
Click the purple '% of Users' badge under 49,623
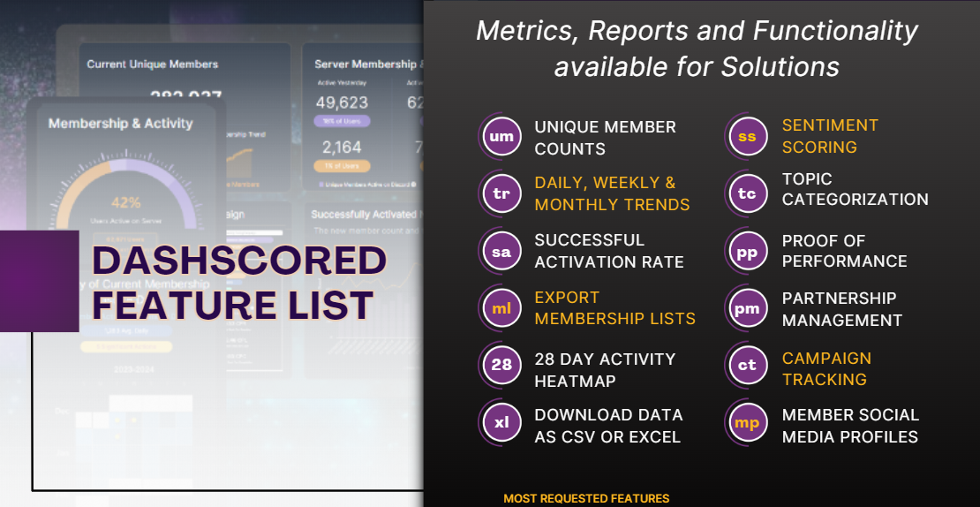click(342, 121)
